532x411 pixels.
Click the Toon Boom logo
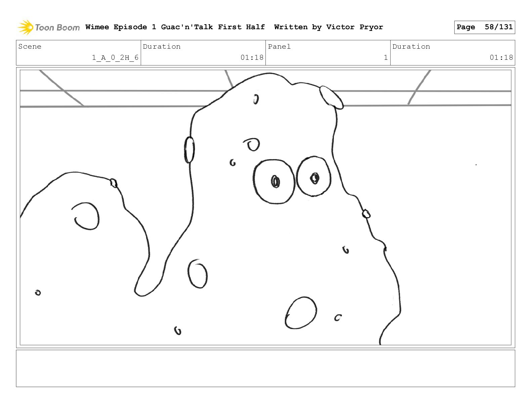coord(49,27)
